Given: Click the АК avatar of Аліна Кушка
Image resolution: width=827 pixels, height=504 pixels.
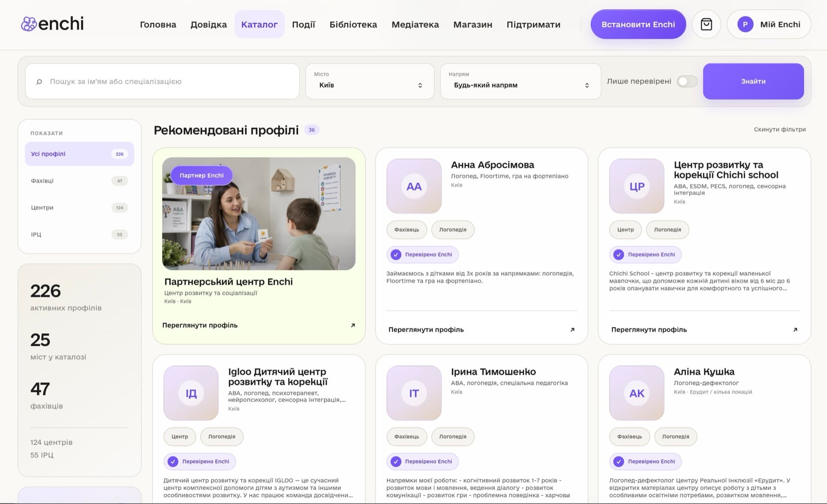Looking at the screenshot, I should (637, 393).
